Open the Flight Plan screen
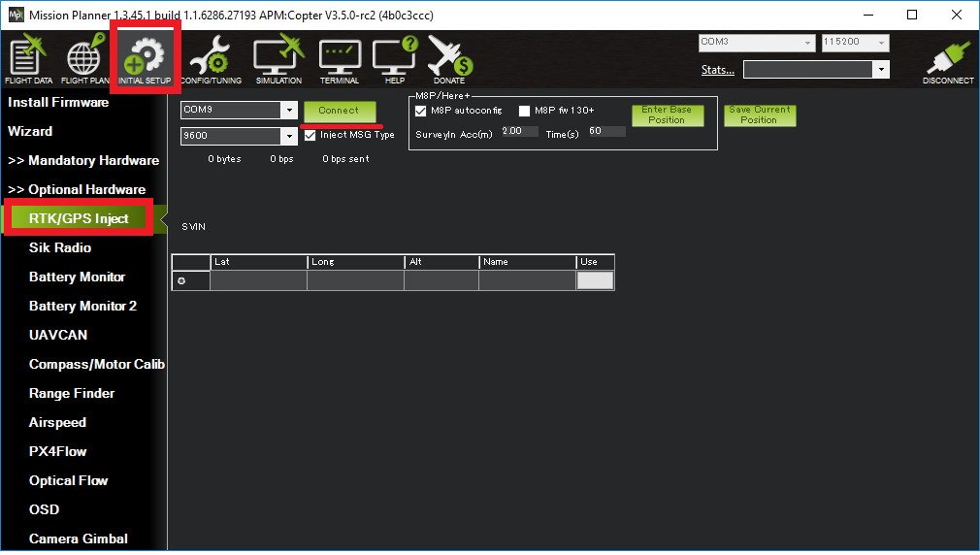 coord(84,59)
